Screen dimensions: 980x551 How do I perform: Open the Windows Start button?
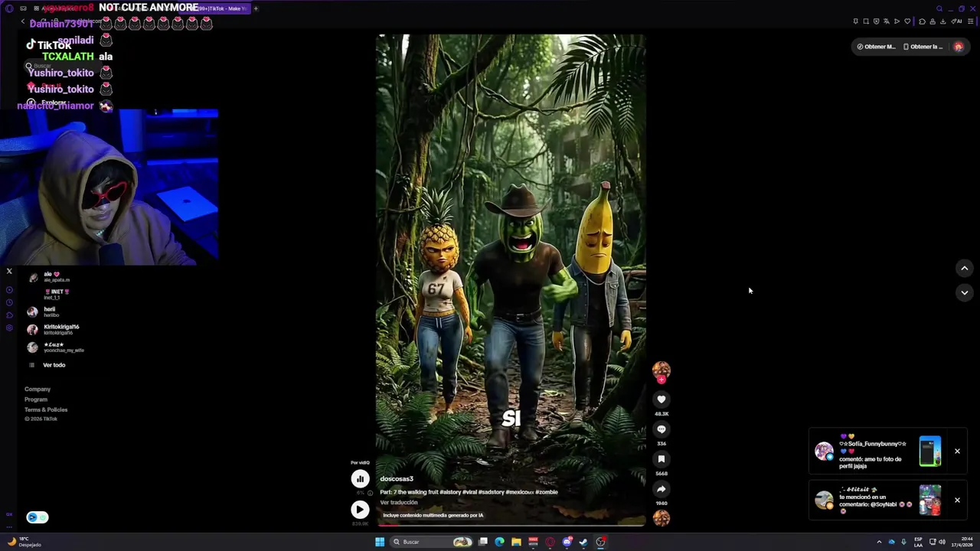click(380, 542)
